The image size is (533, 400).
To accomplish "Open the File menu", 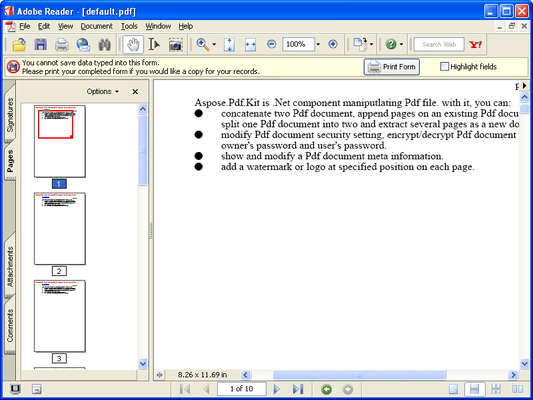I will click(24, 26).
